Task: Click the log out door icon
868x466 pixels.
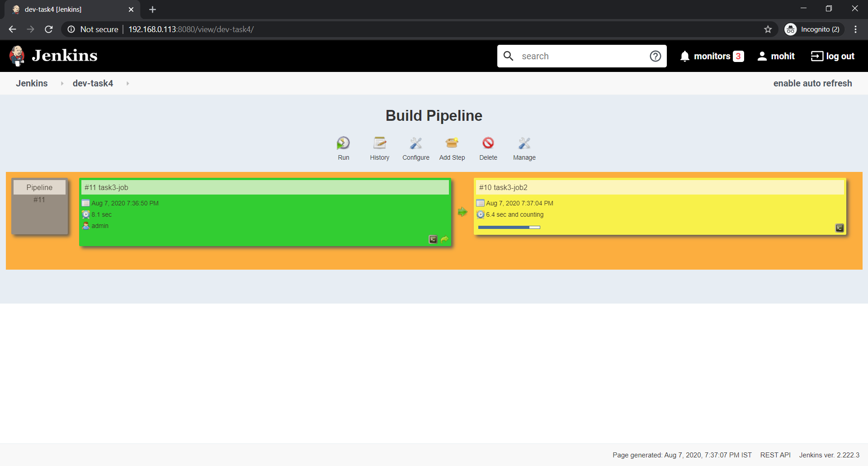Action: (817, 56)
